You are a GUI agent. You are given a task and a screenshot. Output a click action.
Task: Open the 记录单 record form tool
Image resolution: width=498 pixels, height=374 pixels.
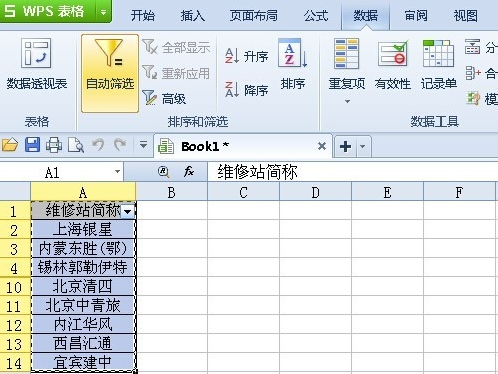coord(438,65)
